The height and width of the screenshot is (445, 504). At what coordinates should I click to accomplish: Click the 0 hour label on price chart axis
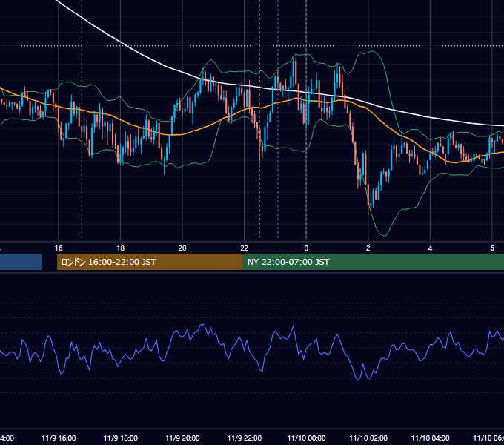tap(306, 248)
